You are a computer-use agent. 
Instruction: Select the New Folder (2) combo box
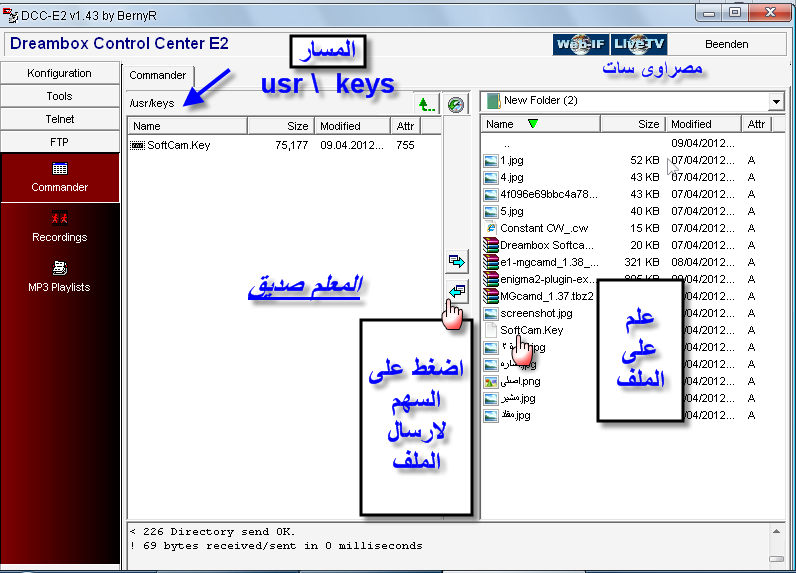pyautogui.click(x=632, y=102)
